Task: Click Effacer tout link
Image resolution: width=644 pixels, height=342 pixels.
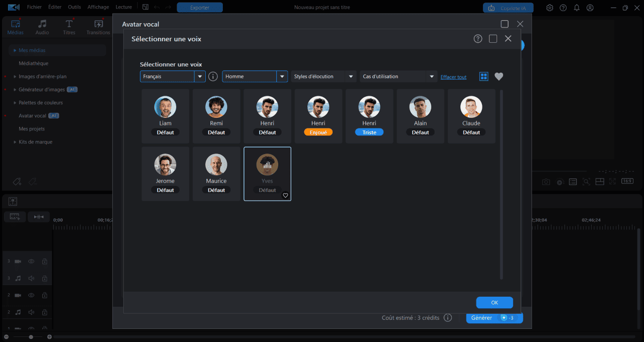Action: 453,77
